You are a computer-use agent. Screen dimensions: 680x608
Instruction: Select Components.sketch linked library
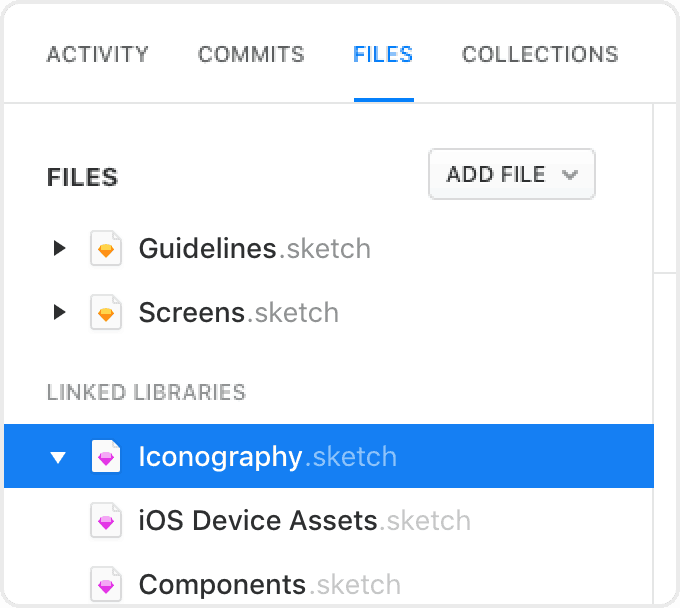(x=270, y=585)
